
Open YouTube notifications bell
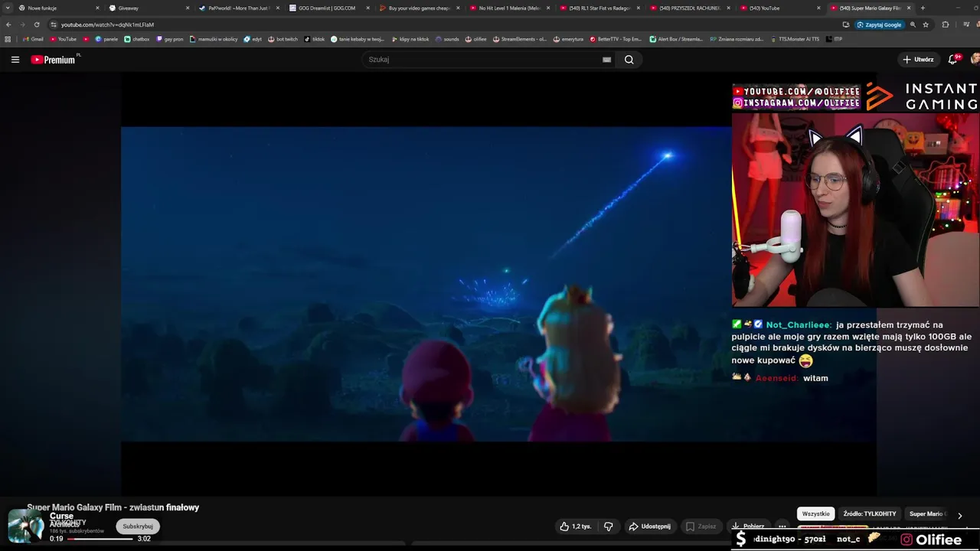tap(953, 60)
